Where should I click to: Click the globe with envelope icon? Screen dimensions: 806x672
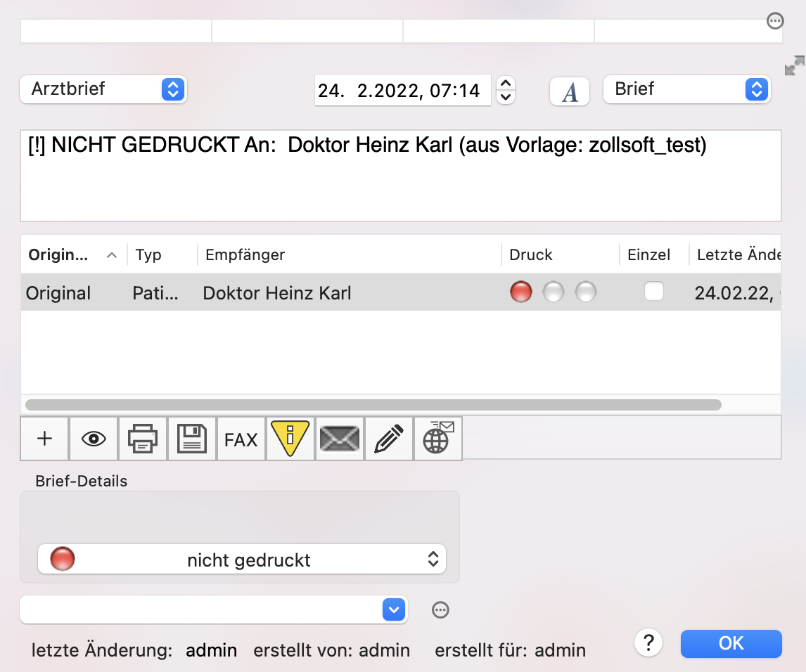[x=438, y=439]
